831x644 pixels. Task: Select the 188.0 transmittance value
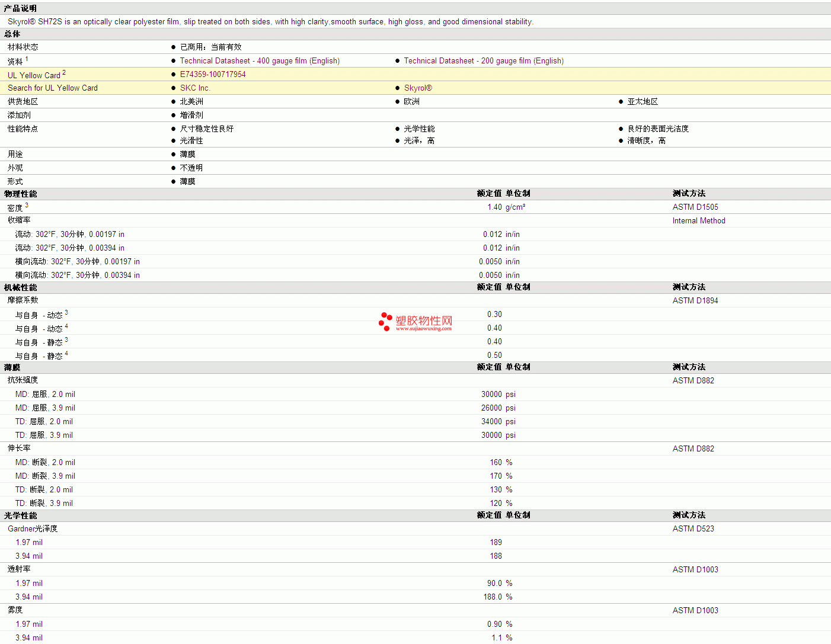click(493, 597)
